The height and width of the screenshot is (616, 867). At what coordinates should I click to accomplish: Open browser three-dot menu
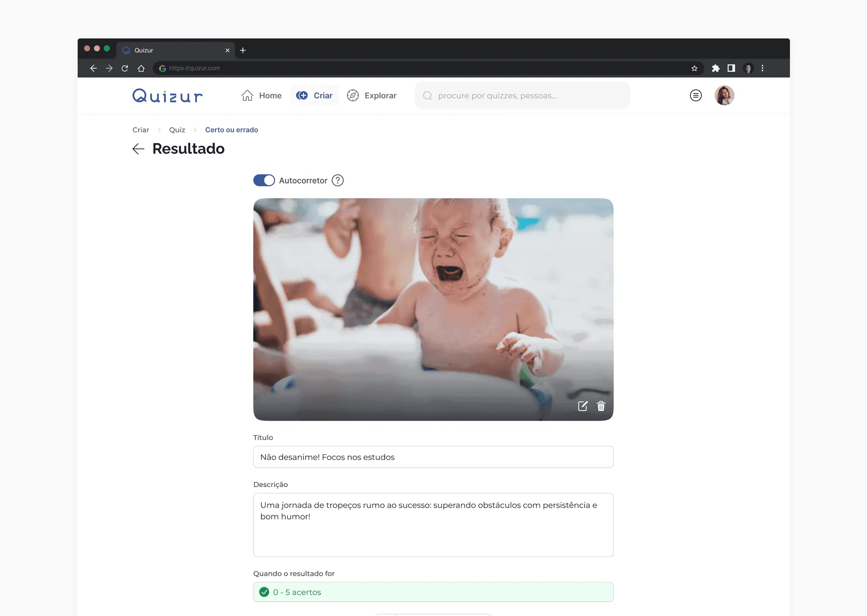pos(763,68)
